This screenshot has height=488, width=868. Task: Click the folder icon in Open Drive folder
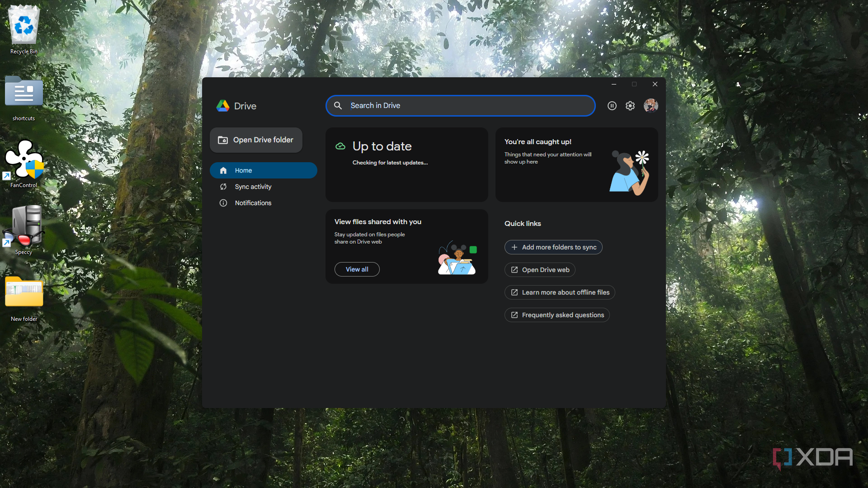[x=223, y=140]
